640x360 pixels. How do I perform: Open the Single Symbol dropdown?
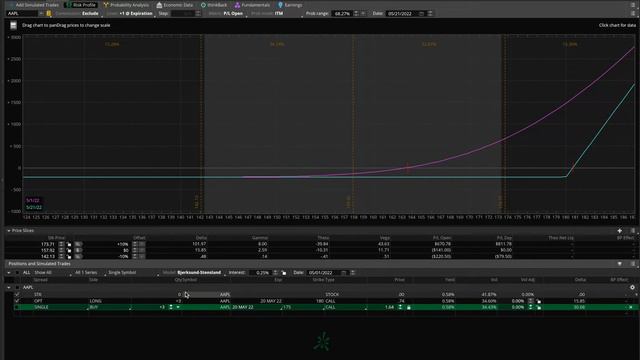(133, 273)
